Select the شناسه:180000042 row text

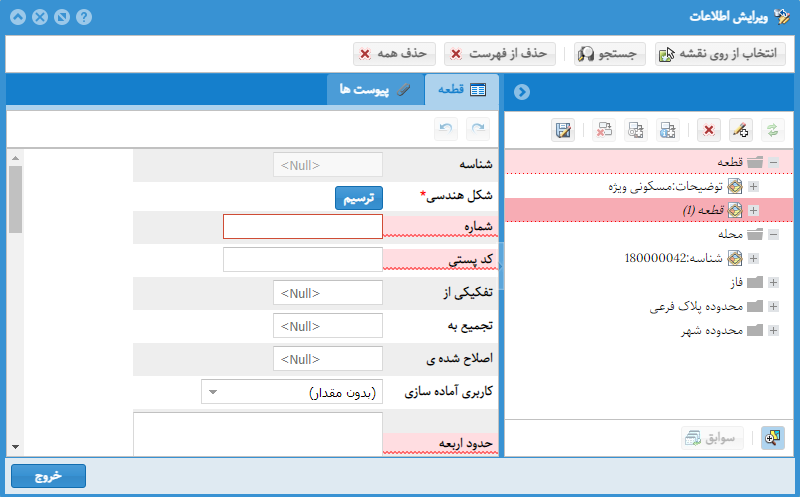[673, 258]
